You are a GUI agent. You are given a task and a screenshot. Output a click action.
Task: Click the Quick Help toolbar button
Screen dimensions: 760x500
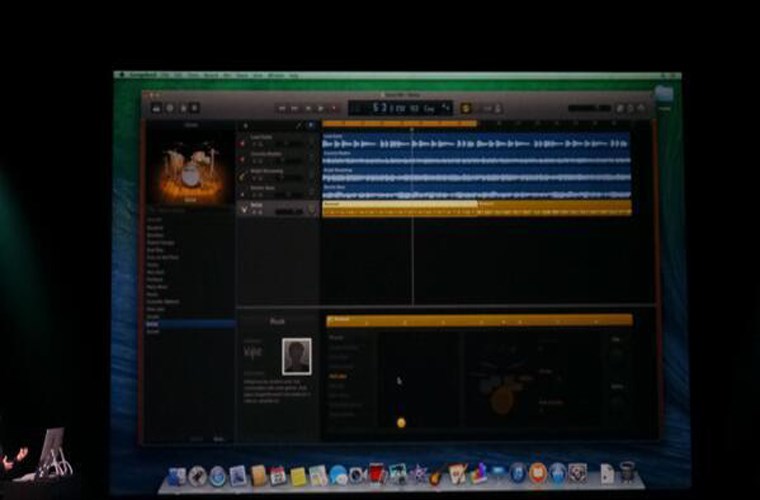[170, 108]
